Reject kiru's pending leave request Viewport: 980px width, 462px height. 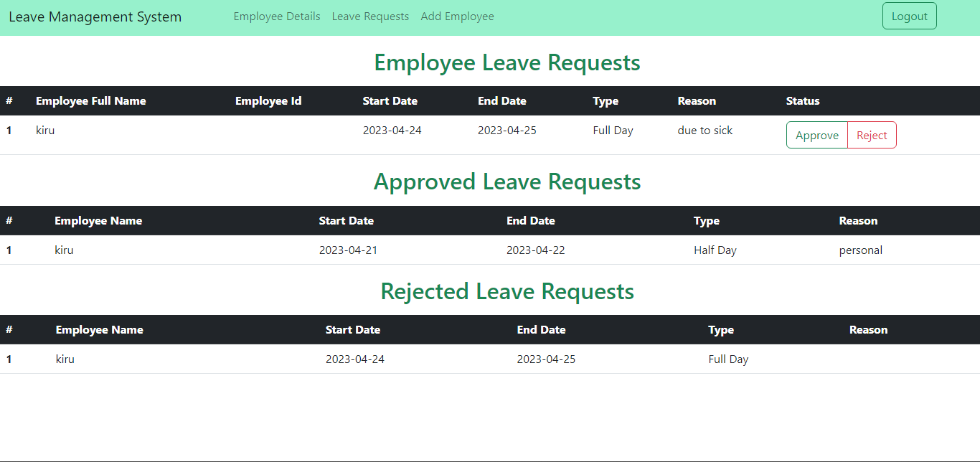[x=872, y=135]
